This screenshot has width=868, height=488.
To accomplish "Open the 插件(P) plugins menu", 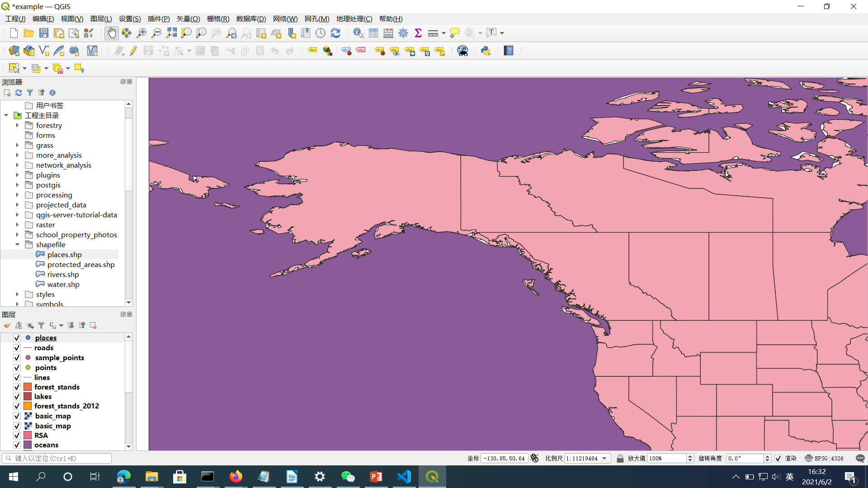I will click(x=159, y=19).
